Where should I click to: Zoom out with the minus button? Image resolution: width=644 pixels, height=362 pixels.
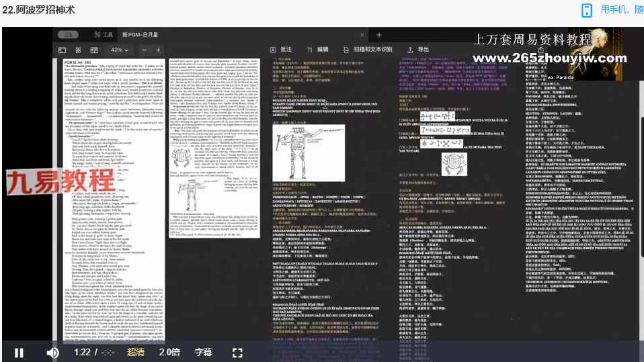(x=143, y=50)
